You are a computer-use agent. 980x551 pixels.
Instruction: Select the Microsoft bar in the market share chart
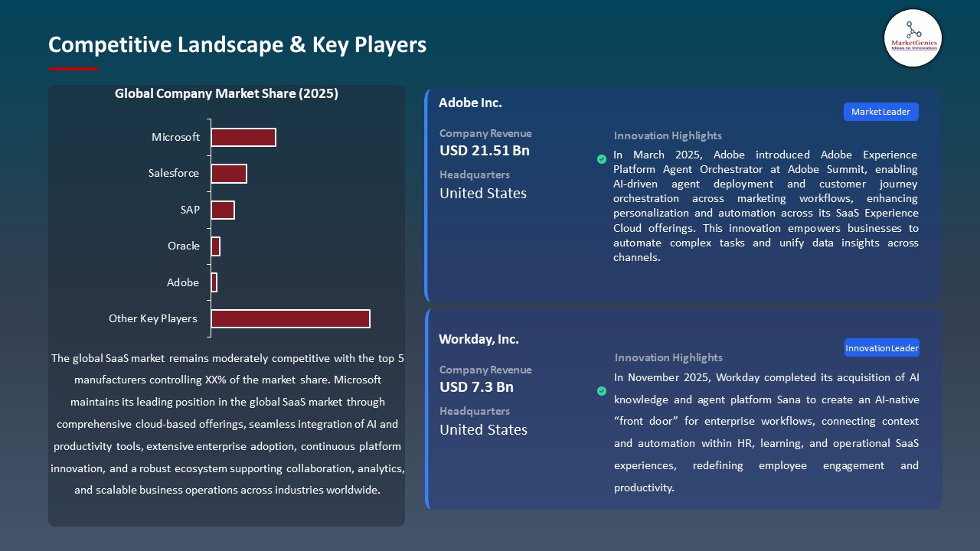pos(243,137)
